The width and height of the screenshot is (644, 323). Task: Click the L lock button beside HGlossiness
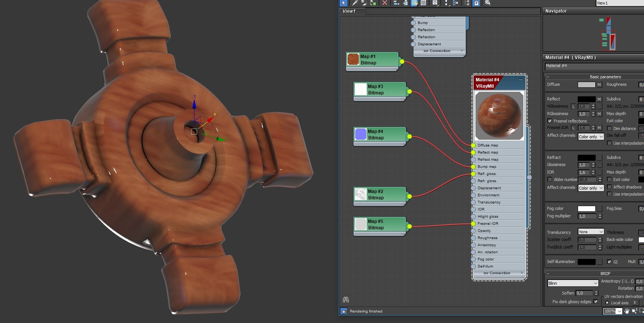click(573, 106)
